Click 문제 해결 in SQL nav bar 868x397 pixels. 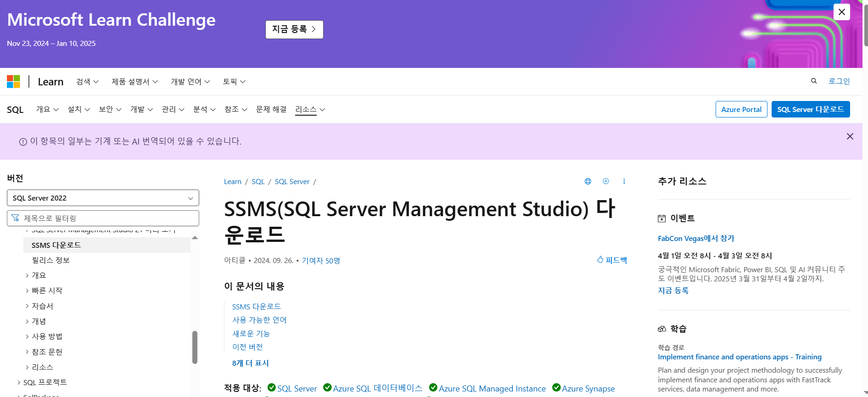pos(271,109)
